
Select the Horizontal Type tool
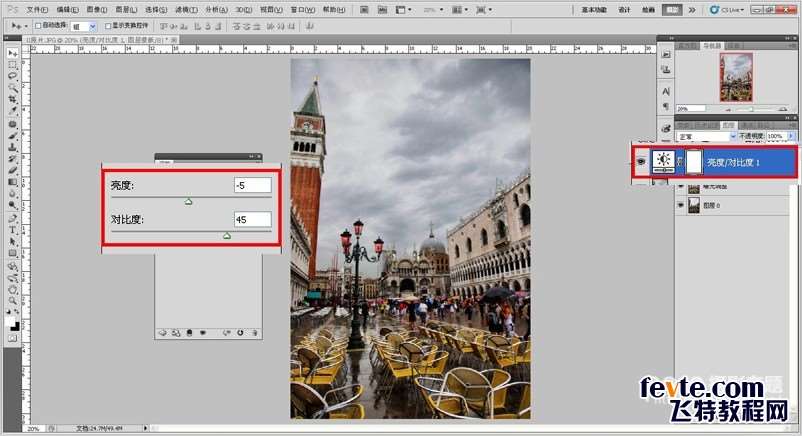pyautogui.click(x=12, y=230)
